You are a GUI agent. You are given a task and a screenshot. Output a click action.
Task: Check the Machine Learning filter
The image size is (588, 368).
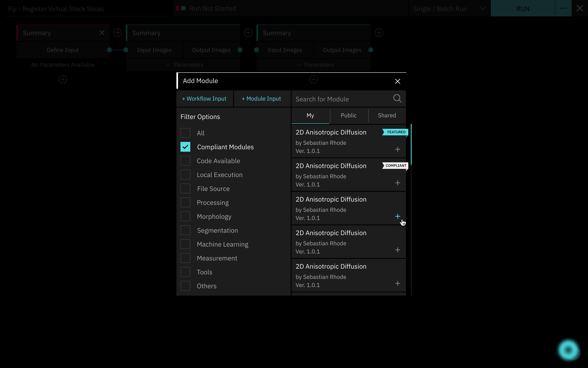[x=185, y=244]
